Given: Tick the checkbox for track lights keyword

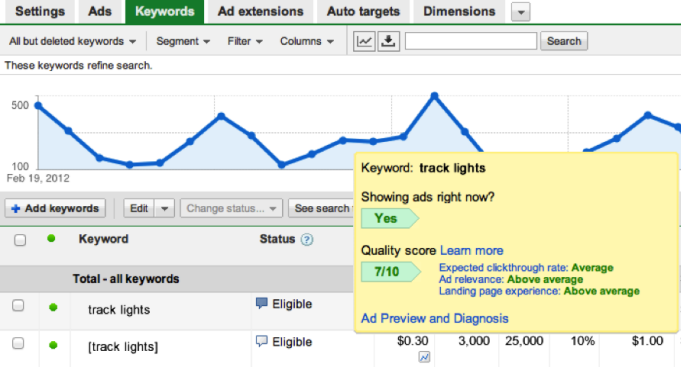Looking at the screenshot, I should click(18, 305).
